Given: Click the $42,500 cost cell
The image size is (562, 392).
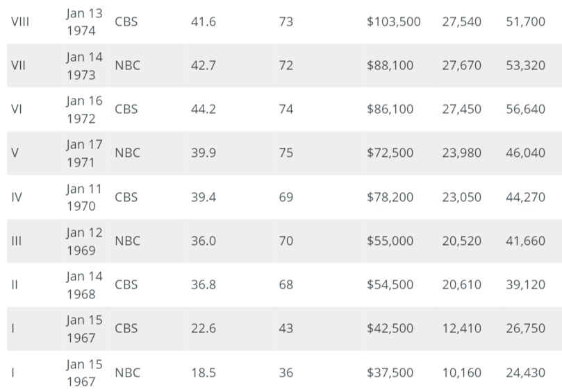Looking at the screenshot, I should (x=390, y=328).
